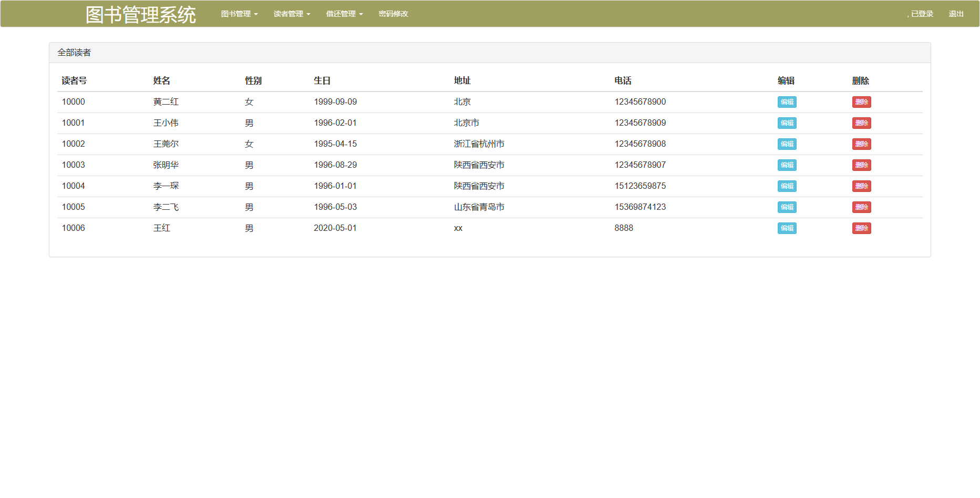Delete reader 10001 王小伟
Screen dimensions: 980x498
tap(861, 123)
